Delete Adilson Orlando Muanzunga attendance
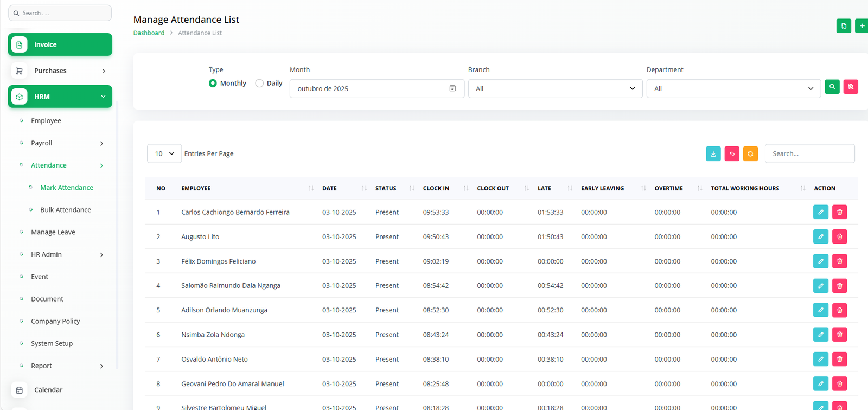The height and width of the screenshot is (410, 868). (x=840, y=310)
